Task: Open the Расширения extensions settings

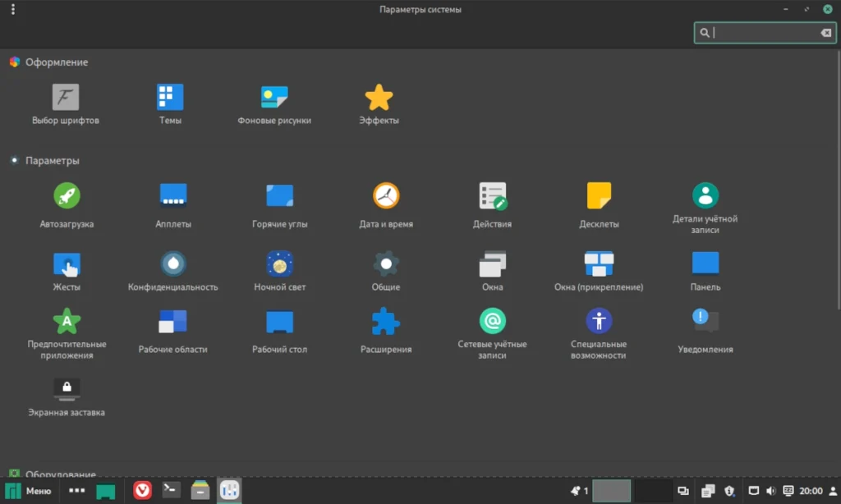Action: 386,330
